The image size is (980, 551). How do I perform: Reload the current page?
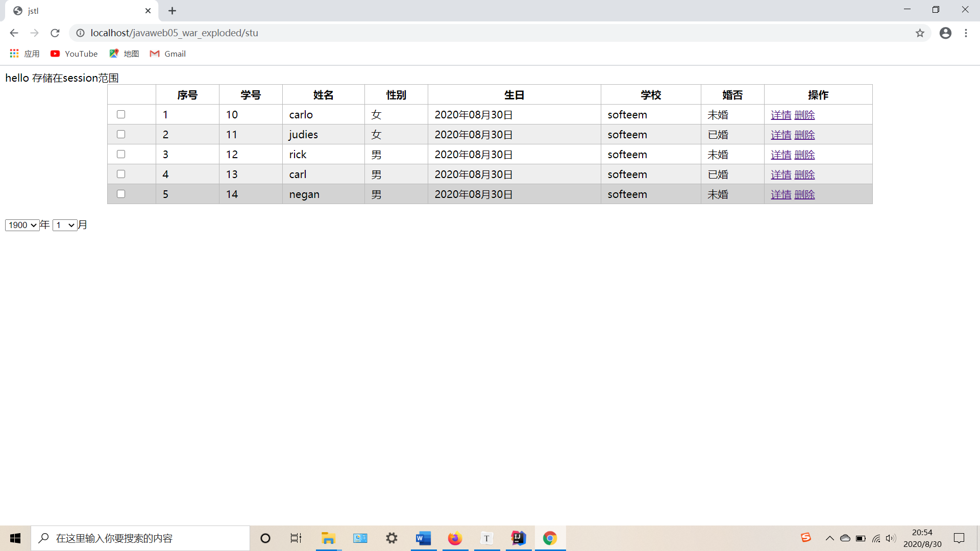[x=55, y=33]
